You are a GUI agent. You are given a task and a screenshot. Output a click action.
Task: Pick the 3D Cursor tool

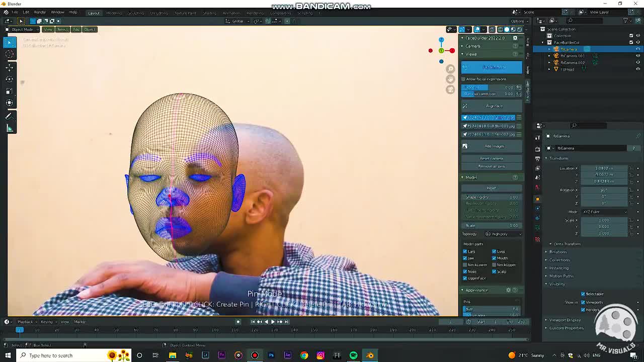pos(10,54)
